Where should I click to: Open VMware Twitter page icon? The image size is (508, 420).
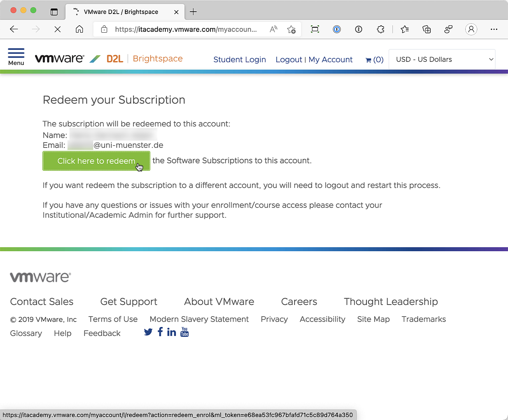click(x=148, y=332)
